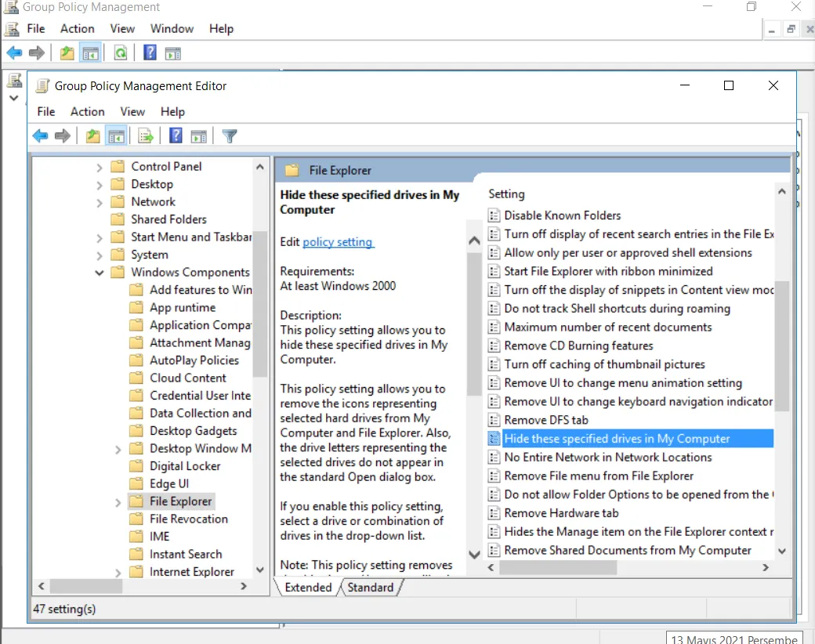Open the Help icon in the Editor toolbar
The image size is (815, 644).
tap(176, 136)
